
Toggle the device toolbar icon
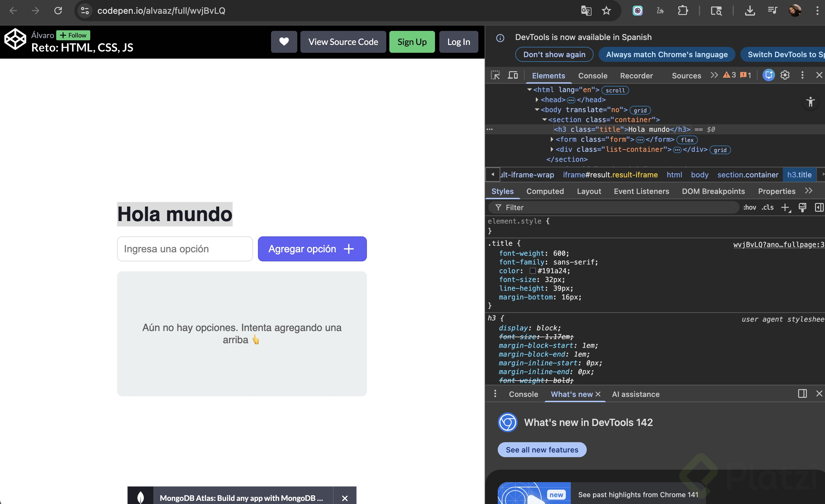pyautogui.click(x=513, y=75)
